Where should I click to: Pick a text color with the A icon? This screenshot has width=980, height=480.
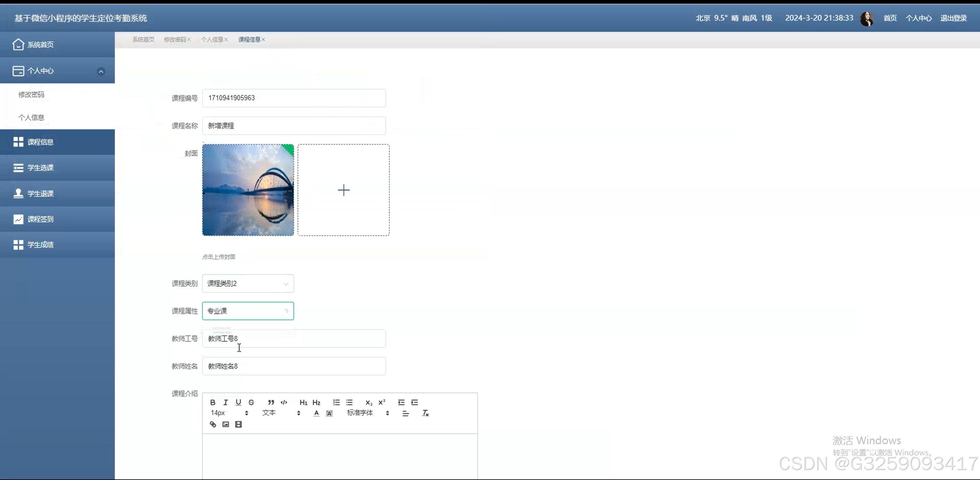(x=316, y=413)
